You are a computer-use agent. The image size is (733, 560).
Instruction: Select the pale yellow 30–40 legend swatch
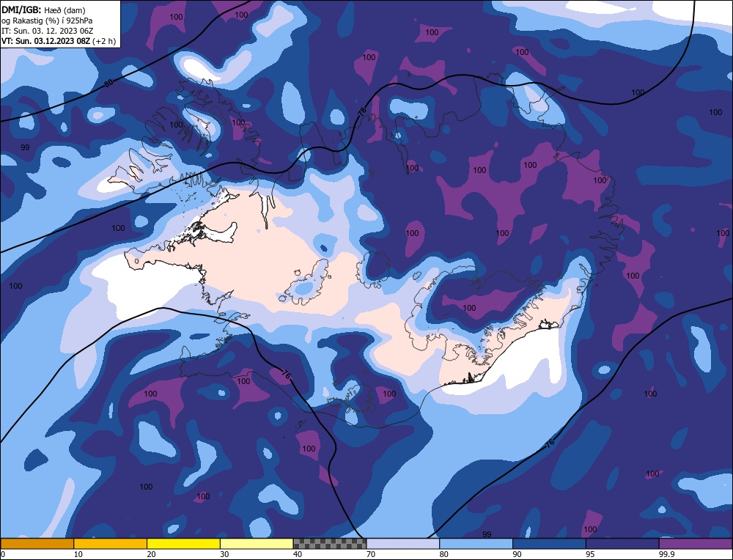click(x=257, y=543)
